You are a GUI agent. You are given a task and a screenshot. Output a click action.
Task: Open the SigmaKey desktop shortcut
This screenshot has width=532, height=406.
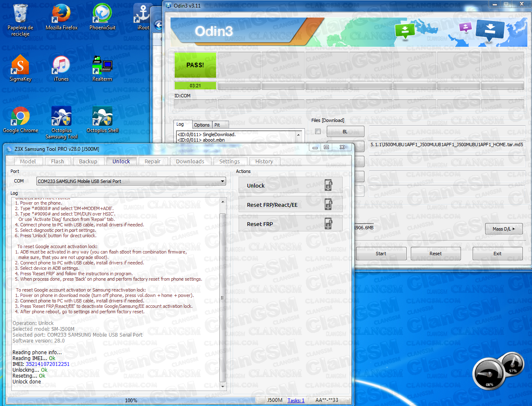pyautogui.click(x=20, y=69)
